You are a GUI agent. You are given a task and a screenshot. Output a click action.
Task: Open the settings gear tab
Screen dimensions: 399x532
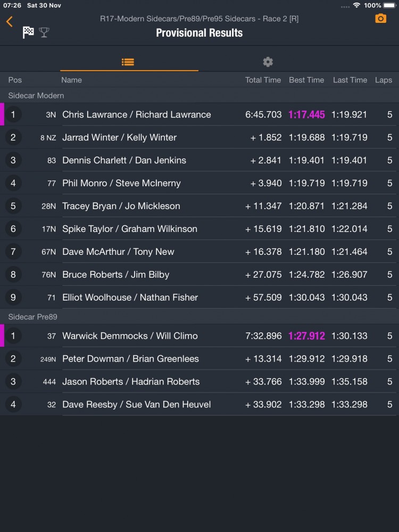tap(268, 62)
